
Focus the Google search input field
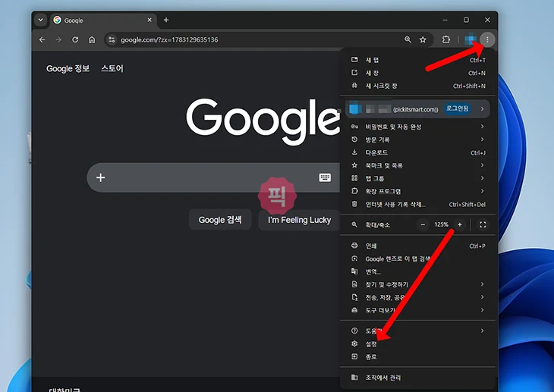click(x=212, y=177)
